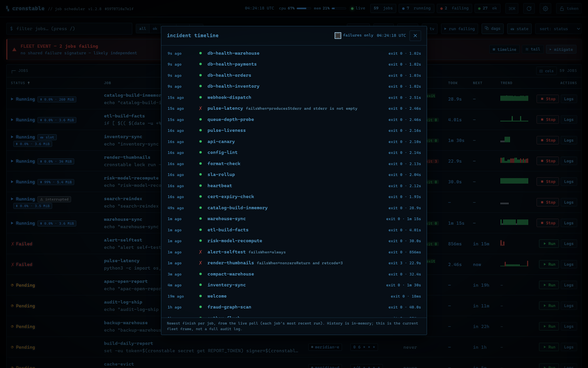Click the interrupted warning badge on search-reindex

54,199
